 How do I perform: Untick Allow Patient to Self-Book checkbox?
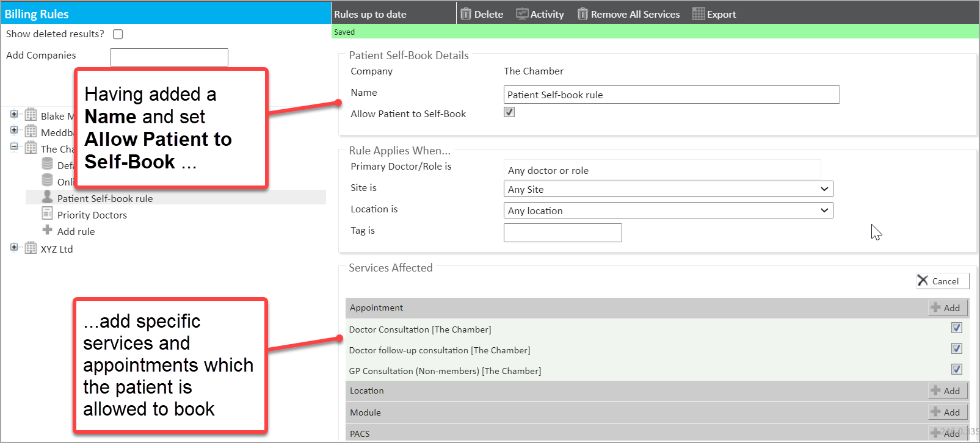[509, 112]
